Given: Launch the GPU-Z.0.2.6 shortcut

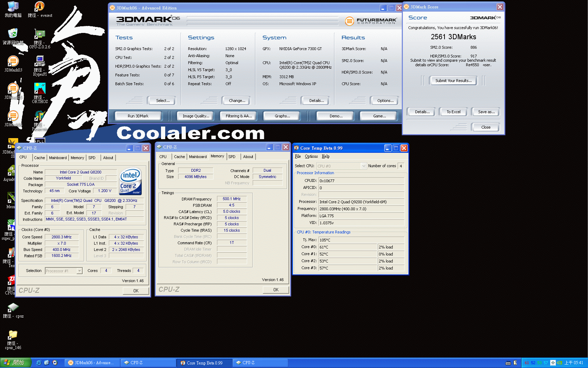Looking at the screenshot, I should coord(40,39).
